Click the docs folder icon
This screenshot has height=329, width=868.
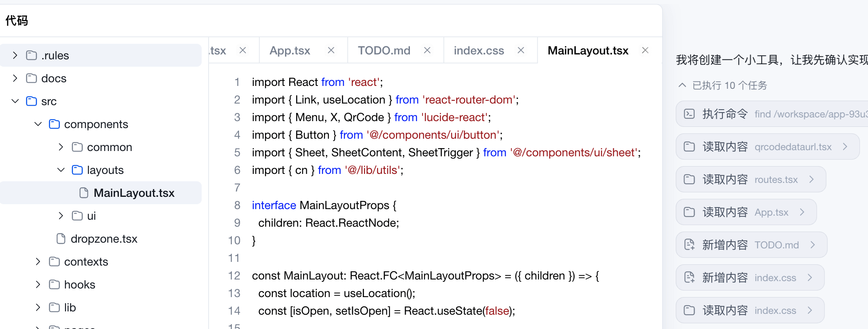31,78
